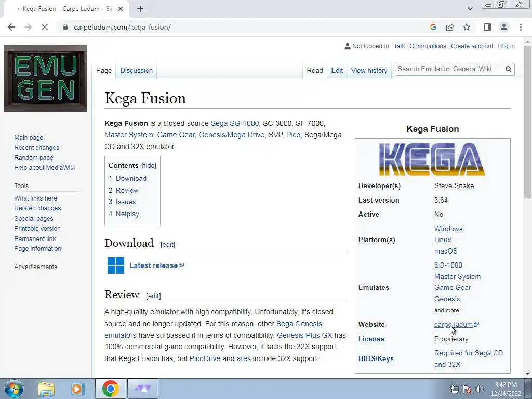The image size is (532, 399).
Task: Click the wiki search magnifier icon
Action: pos(508,69)
